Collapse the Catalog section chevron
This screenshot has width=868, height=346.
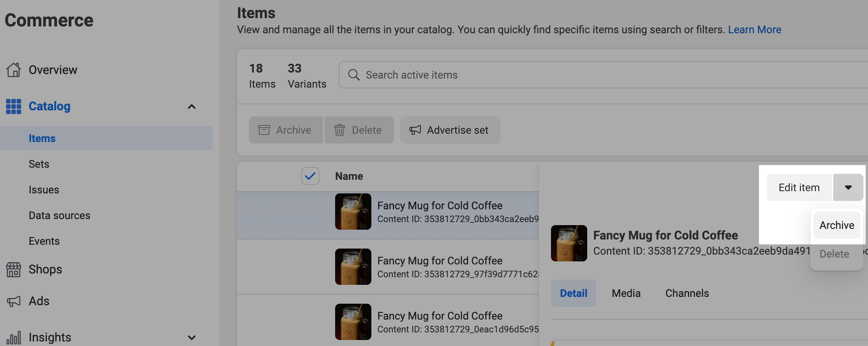(x=192, y=107)
